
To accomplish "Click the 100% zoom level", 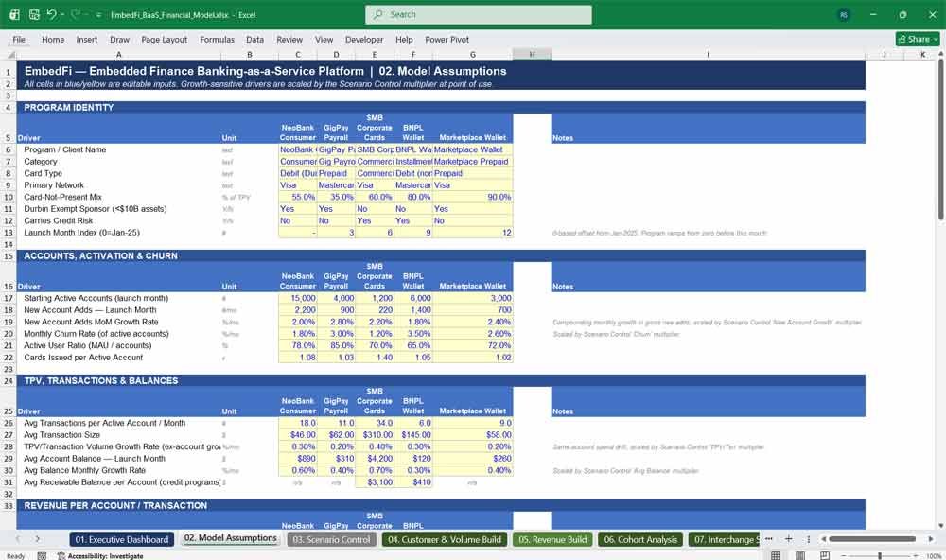I will (934, 556).
